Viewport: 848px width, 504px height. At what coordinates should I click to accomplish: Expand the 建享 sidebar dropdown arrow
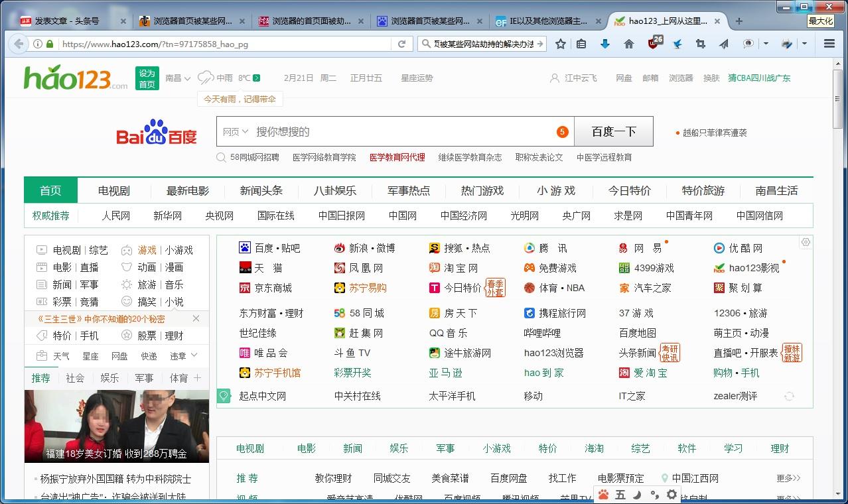pyautogui.click(x=195, y=355)
